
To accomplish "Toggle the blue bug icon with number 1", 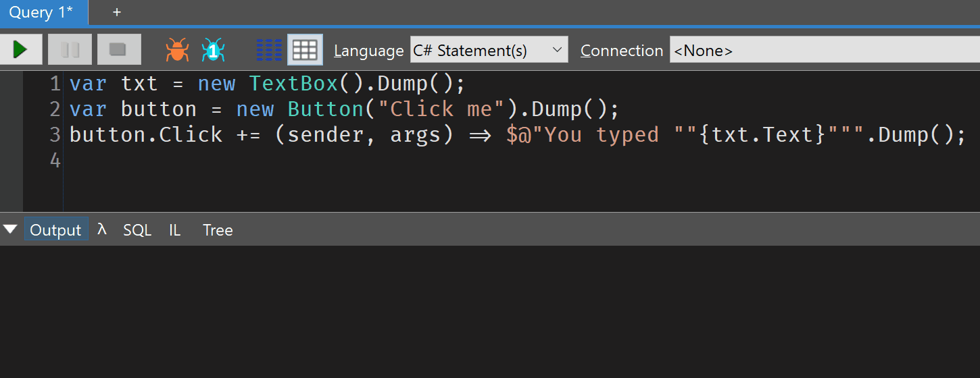I will coord(213,50).
